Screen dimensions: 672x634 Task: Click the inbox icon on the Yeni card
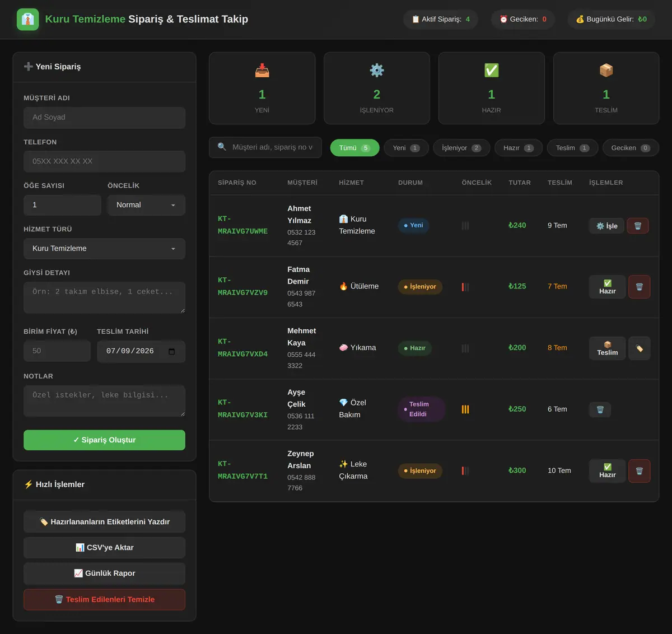pyautogui.click(x=262, y=71)
